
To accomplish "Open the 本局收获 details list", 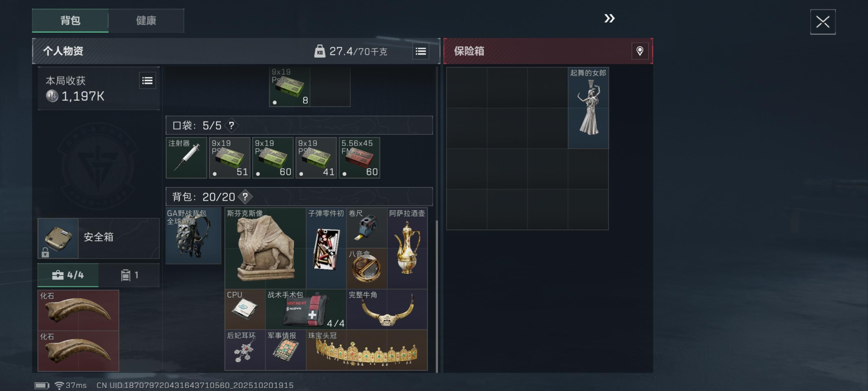I will coord(148,81).
